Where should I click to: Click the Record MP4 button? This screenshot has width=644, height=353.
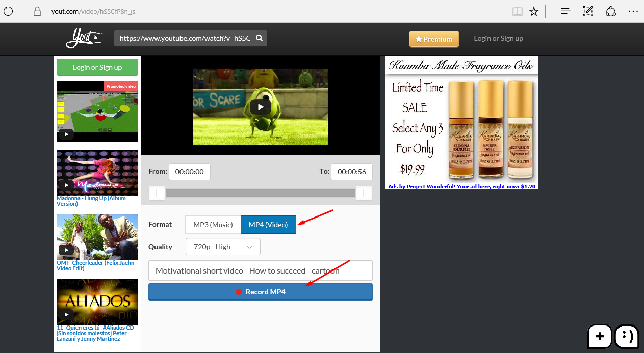click(261, 292)
